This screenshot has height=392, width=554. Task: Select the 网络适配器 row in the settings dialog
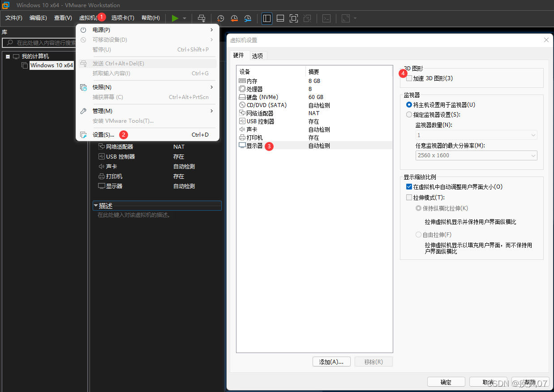coord(314,113)
